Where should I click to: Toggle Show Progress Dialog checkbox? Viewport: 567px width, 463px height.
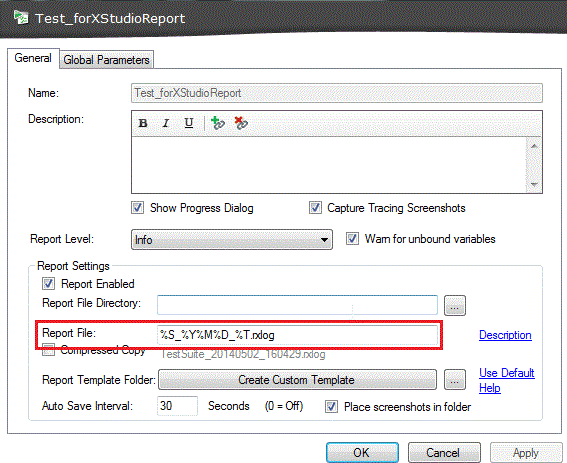(137, 208)
